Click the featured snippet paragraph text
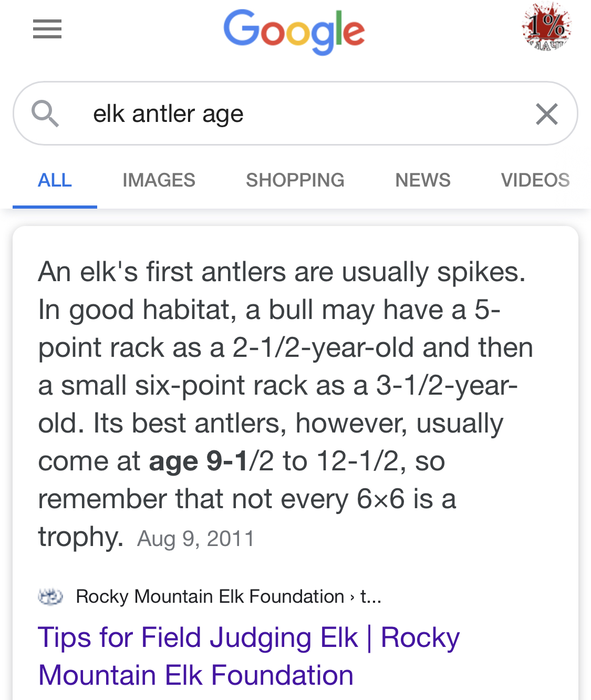 pos(286,405)
